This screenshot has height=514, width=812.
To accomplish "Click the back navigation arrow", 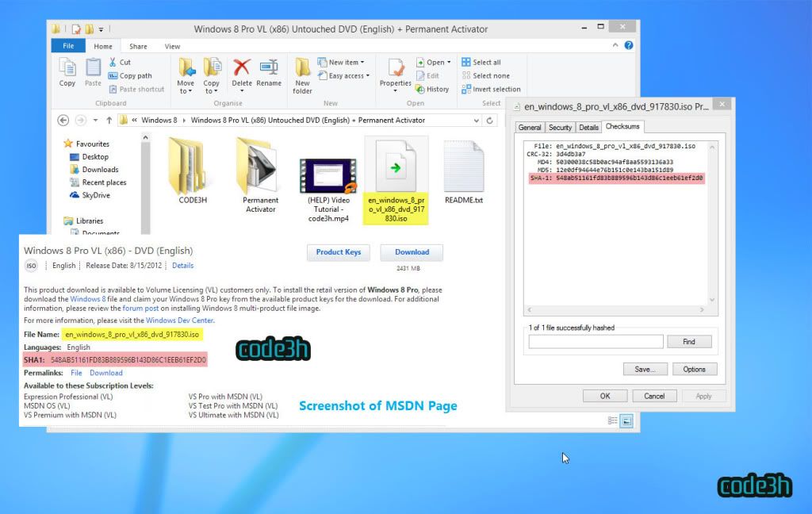I will pyautogui.click(x=63, y=120).
